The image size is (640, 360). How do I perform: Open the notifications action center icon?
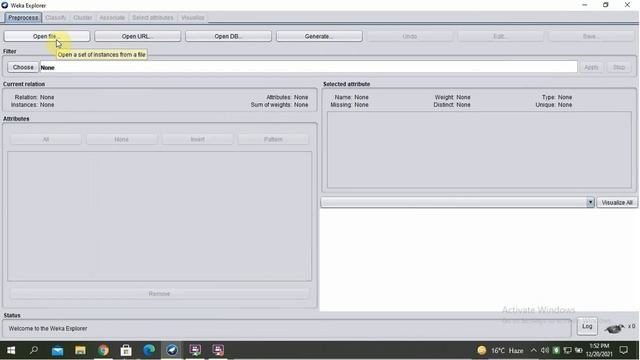coord(624,350)
